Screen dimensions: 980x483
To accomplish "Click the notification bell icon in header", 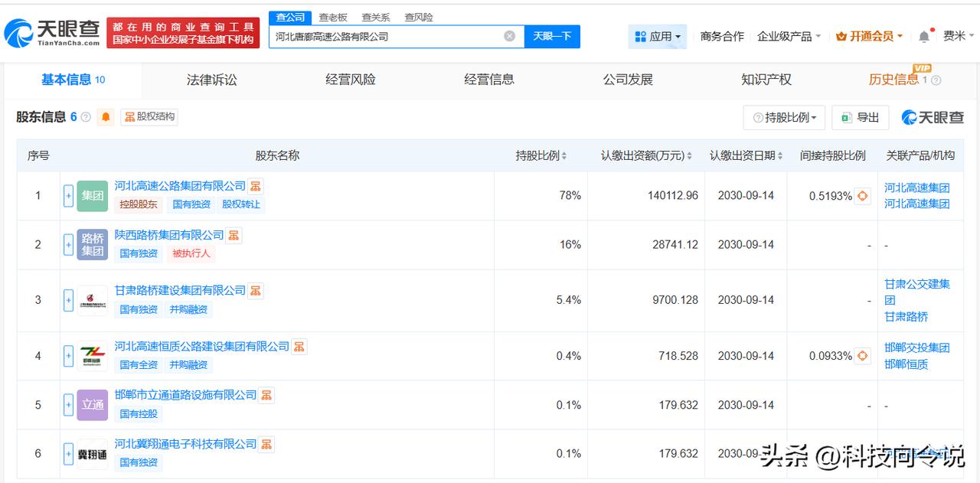I will (924, 36).
